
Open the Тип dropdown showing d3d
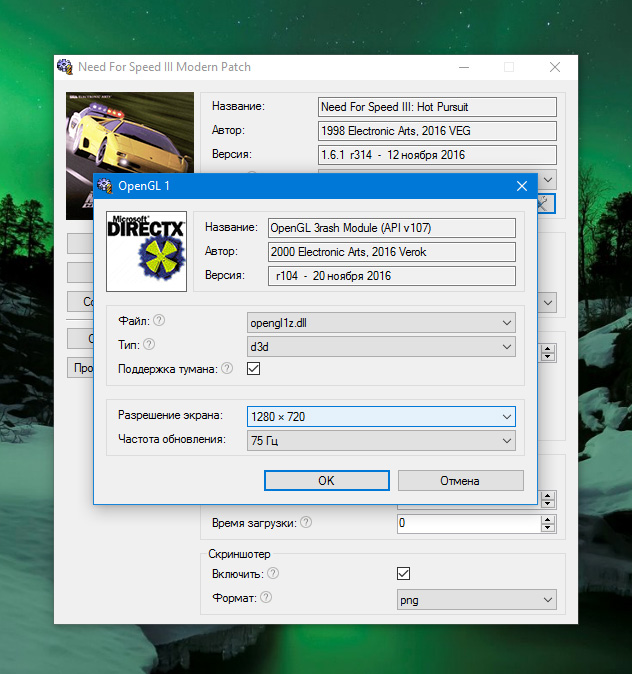(x=381, y=347)
